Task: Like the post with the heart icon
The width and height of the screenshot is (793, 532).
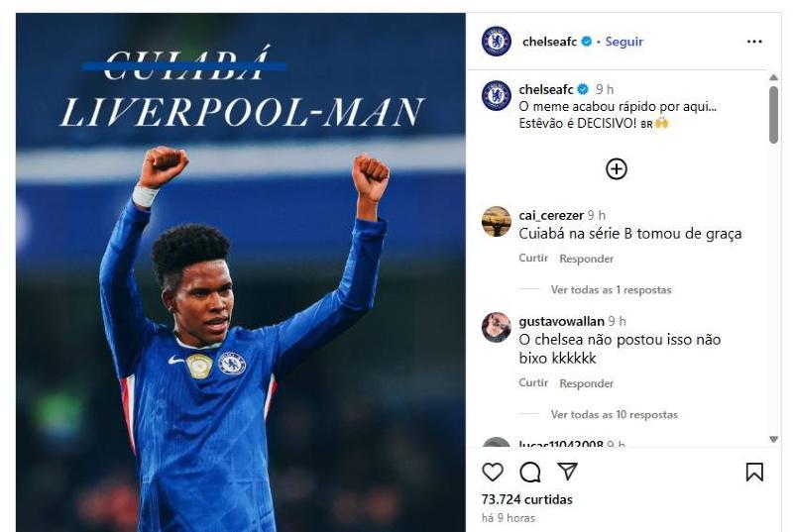Action: click(x=492, y=472)
